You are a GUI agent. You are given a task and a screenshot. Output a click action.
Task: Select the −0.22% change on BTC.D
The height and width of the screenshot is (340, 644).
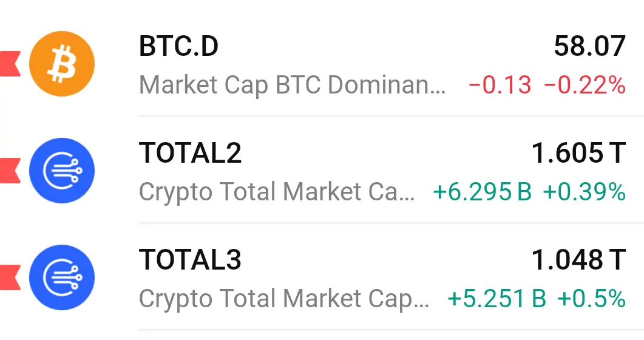pos(585,86)
